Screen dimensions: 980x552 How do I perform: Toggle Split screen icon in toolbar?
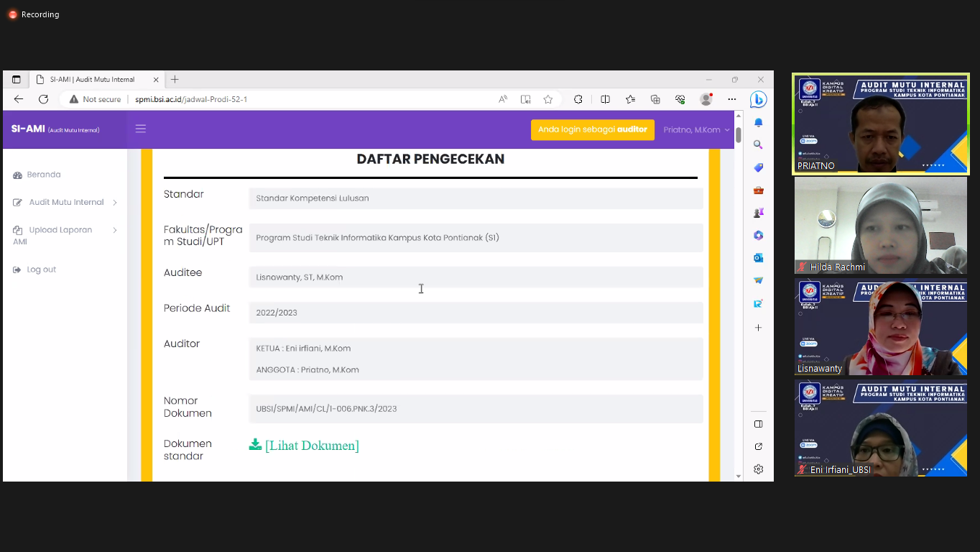606,99
